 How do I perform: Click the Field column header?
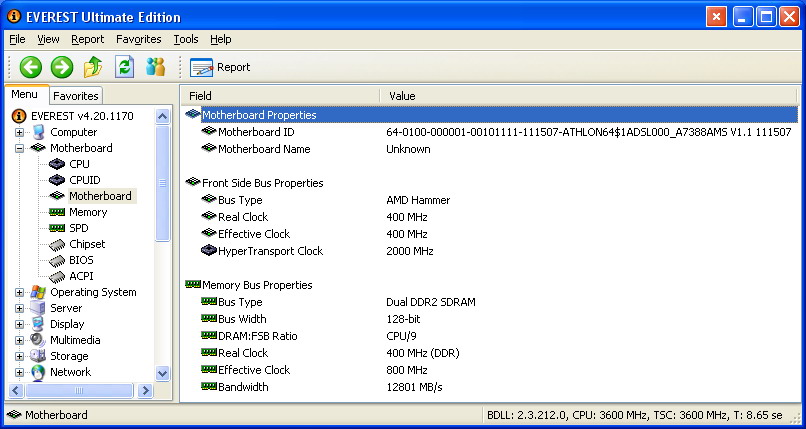[x=280, y=96]
